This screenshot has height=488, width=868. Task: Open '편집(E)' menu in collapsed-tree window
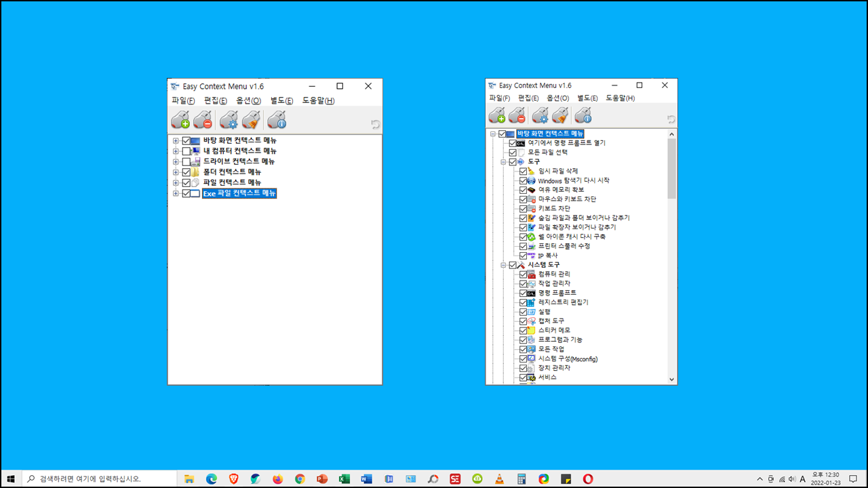point(216,101)
